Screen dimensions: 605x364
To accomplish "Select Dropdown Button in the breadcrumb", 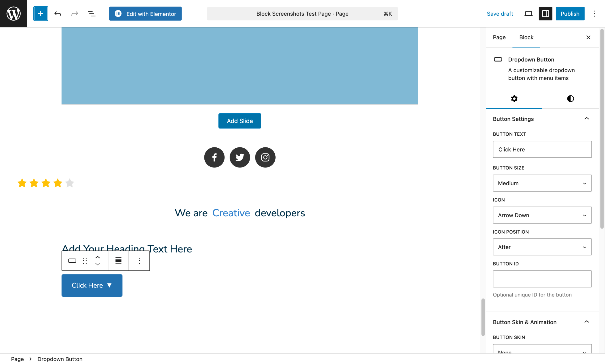I will tap(60, 359).
